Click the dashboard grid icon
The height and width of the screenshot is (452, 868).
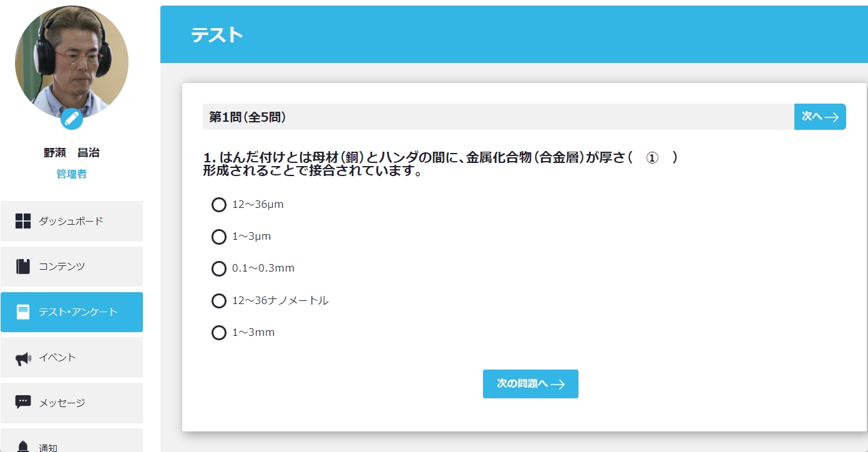(23, 221)
